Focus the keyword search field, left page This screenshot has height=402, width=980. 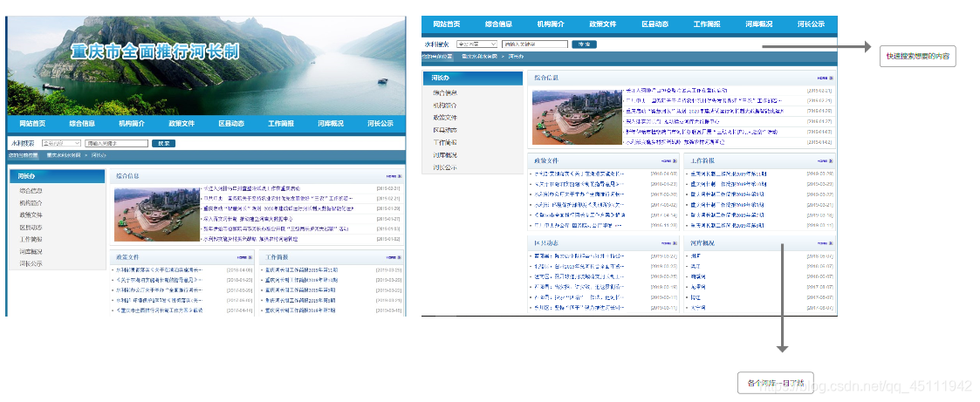pos(116,143)
